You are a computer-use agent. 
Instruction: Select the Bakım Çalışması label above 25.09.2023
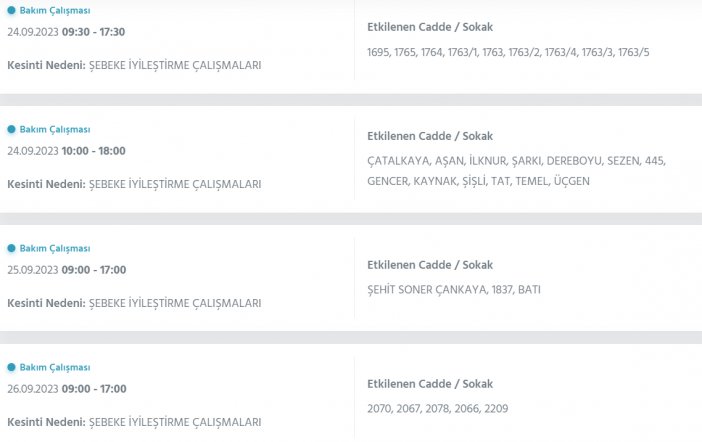pyautogui.click(x=55, y=249)
